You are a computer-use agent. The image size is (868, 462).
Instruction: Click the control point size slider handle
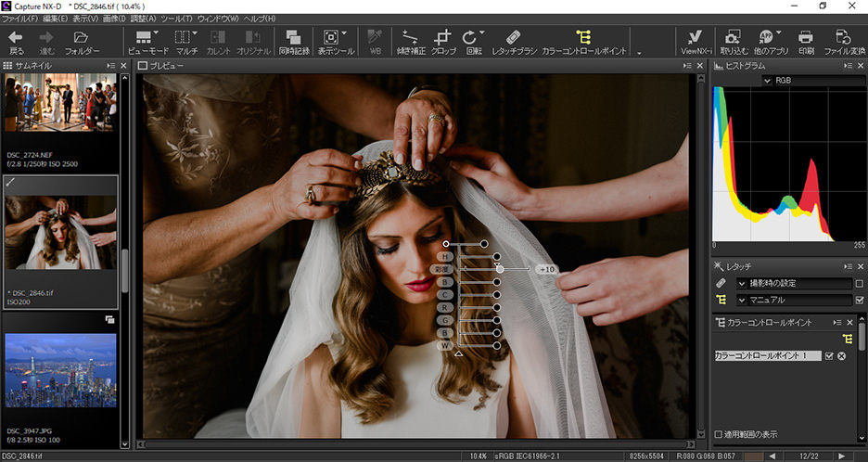484,244
